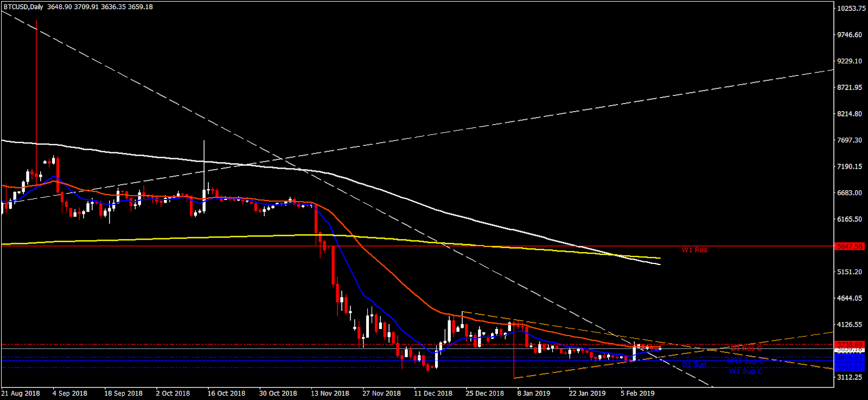Image resolution: width=868 pixels, height=400 pixels.
Task: Select the D1 Sup level label
Action: (x=694, y=365)
